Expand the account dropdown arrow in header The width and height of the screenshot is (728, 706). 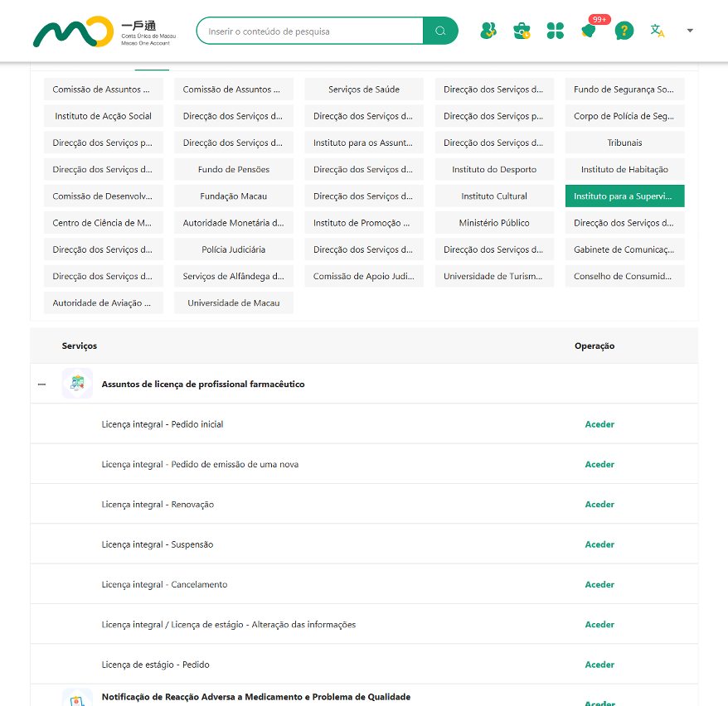coord(690,31)
